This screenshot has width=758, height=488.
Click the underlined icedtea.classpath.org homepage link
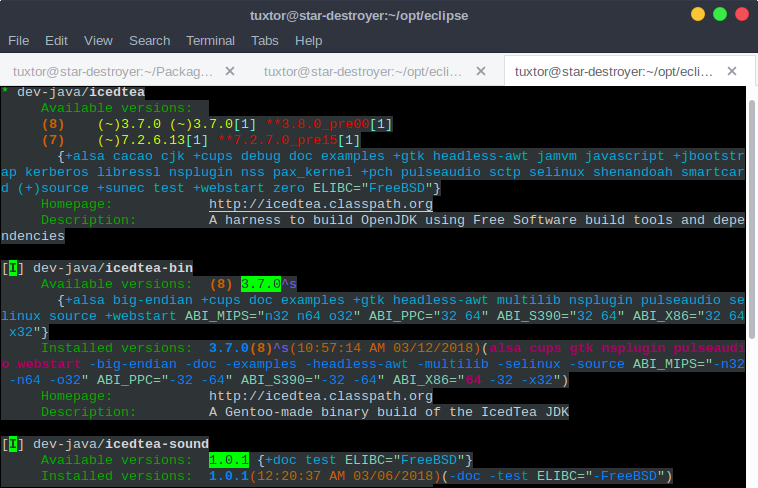tap(321, 204)
